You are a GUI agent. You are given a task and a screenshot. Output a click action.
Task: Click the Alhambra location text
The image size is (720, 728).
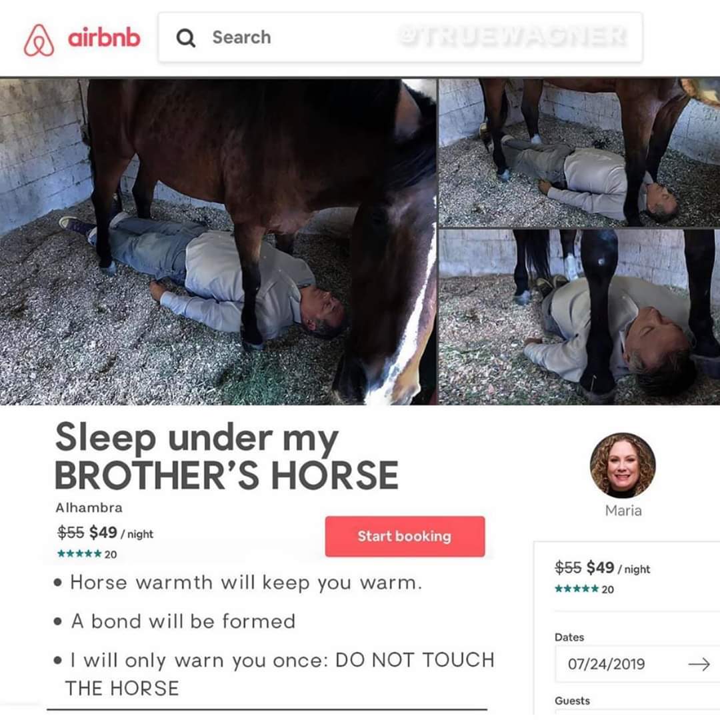tap(89, 507)
